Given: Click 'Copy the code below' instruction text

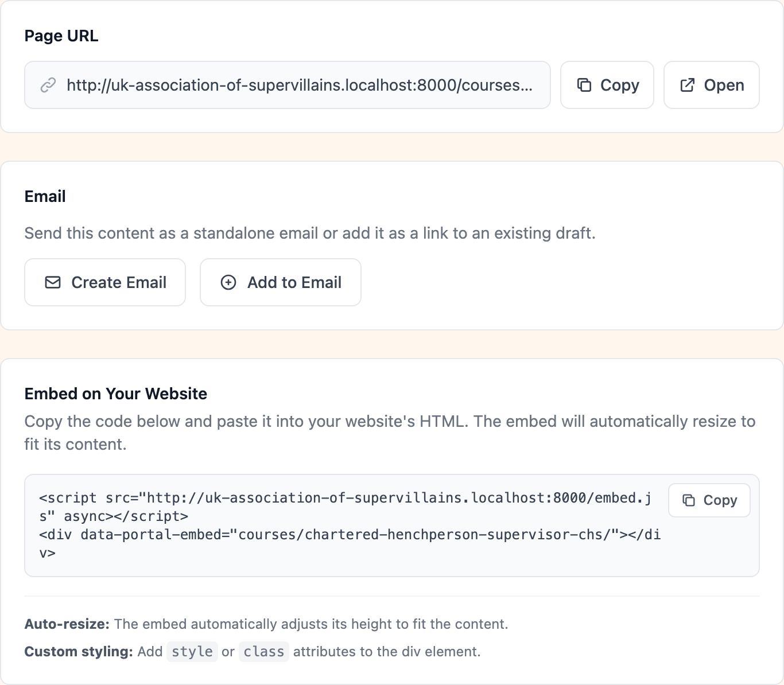Looking at the screenshot, I should point(390,433).
